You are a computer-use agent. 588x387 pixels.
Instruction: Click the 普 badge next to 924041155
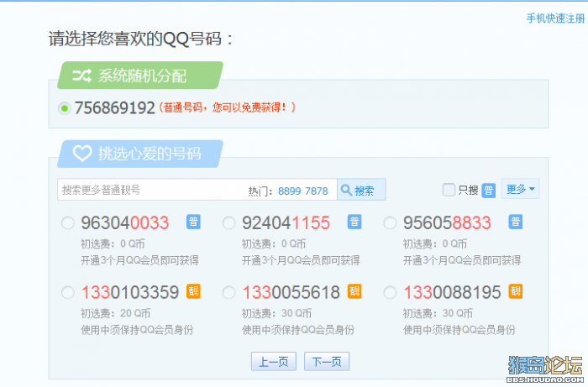coord(354,222)
